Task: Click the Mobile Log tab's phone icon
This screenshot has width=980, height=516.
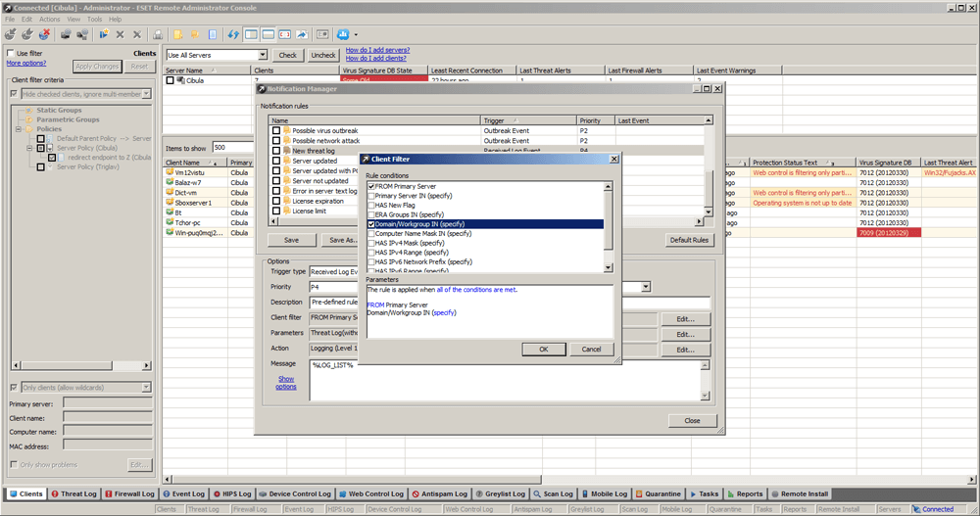Action: (x=585, y=494)
